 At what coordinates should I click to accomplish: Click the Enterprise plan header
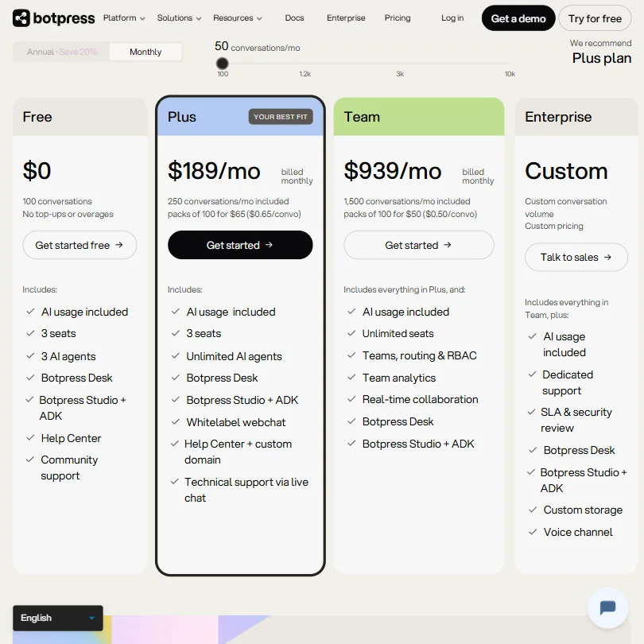pyautogui.click(x=576, y=117)
